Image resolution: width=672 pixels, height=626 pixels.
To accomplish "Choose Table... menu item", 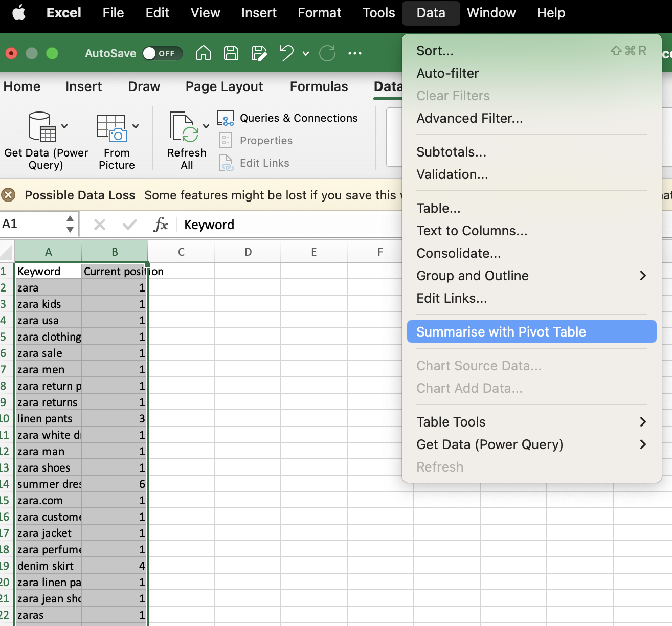I will pyautogui.click(x=532, y=208).
